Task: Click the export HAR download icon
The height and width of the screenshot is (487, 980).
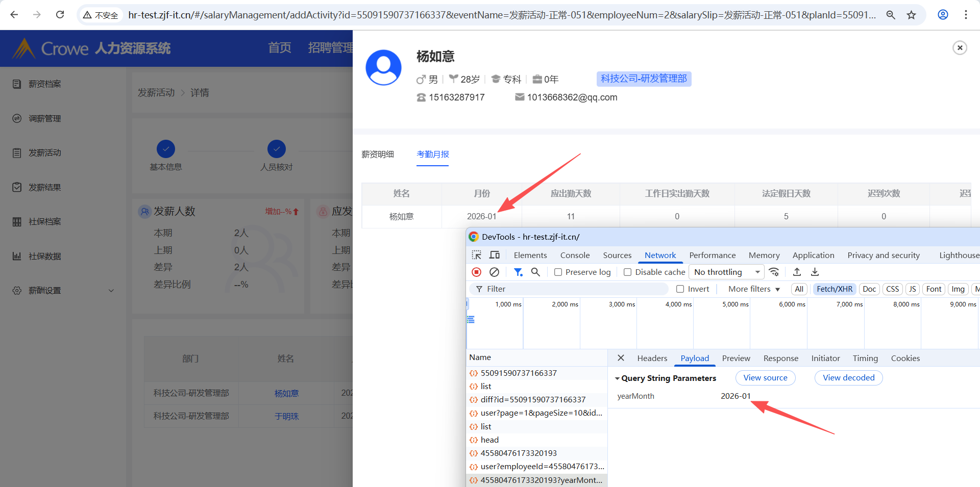Action: pos(815,272)
